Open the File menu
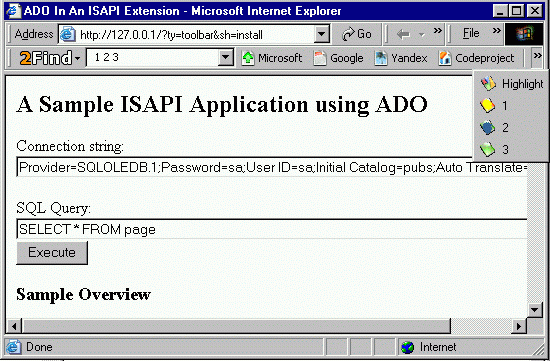 [x=471, y=33]
